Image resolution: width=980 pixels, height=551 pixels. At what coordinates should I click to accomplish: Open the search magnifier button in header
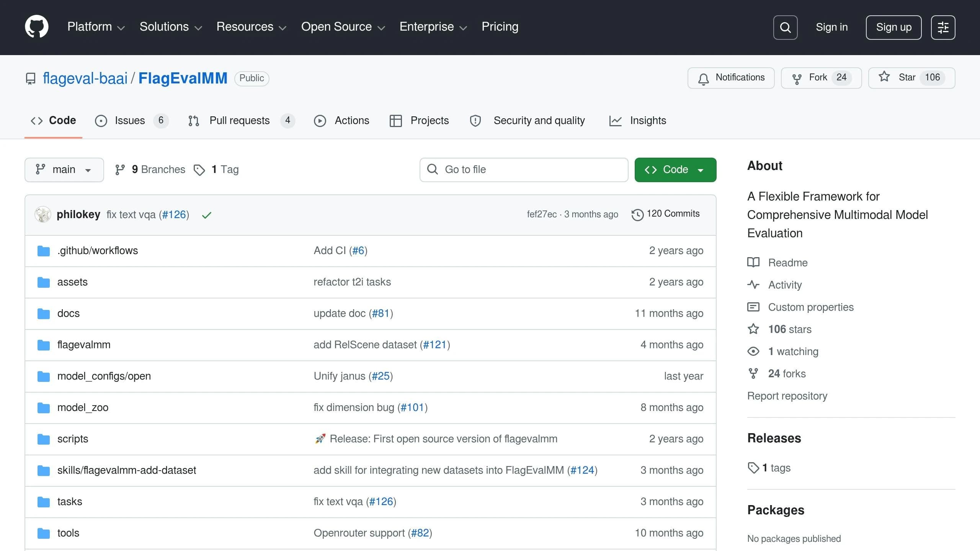[x=785, y=28]
